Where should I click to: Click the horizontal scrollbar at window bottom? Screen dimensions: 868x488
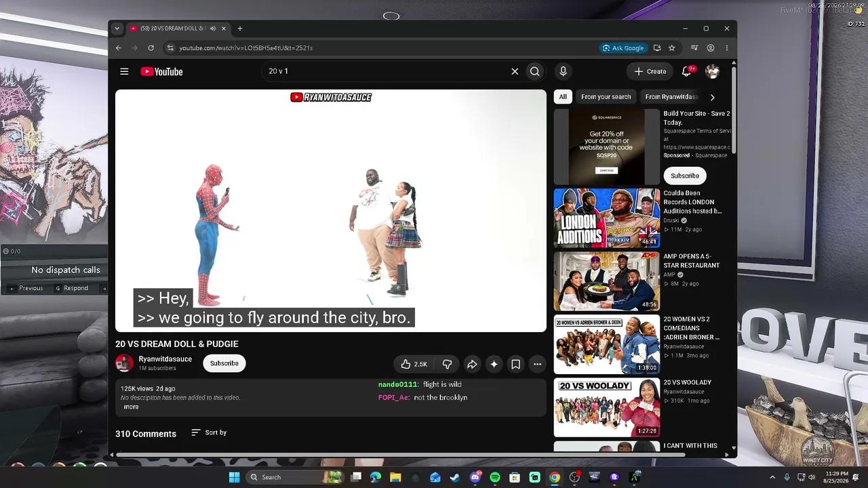(401, 455)
